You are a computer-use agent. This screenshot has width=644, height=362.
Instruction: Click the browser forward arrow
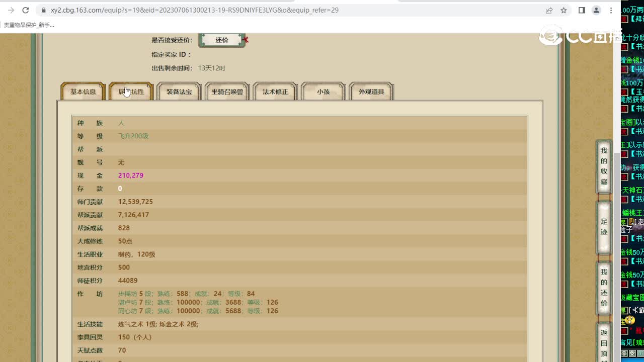[x=11, y=10]
